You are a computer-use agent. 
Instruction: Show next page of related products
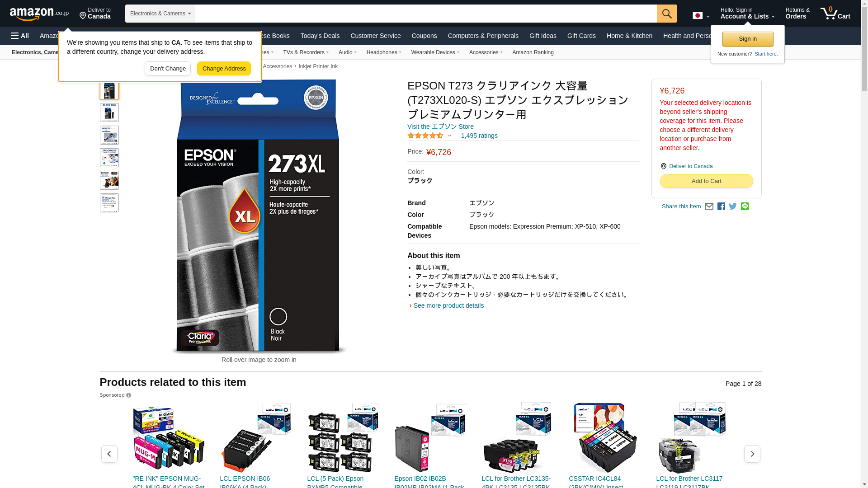[752, 454]
